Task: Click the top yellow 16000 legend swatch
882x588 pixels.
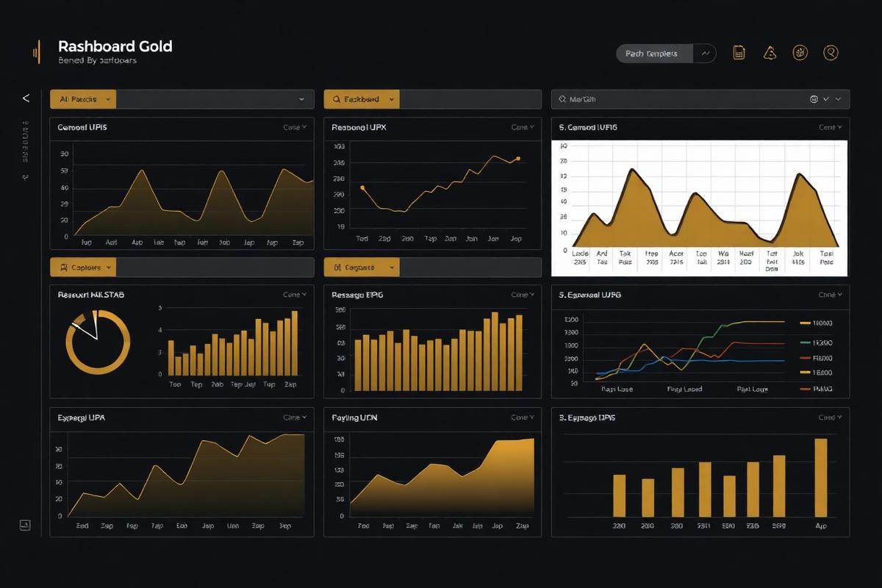Action: [805, 323]
